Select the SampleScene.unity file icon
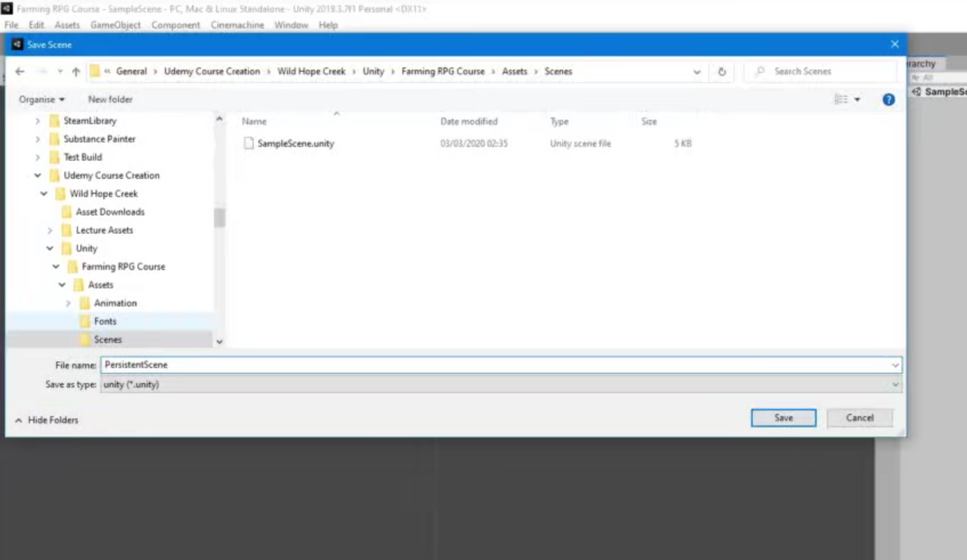Image resolution: width=967 pixels, height=560 pixels. pos(249,143)
